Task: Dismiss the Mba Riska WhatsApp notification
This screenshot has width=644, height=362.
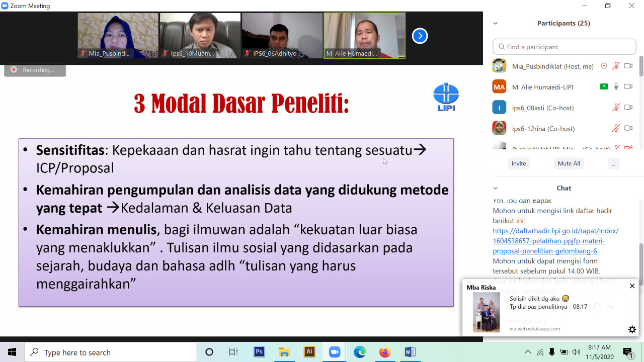Action: pyautogui.click(x=632, y=286)
